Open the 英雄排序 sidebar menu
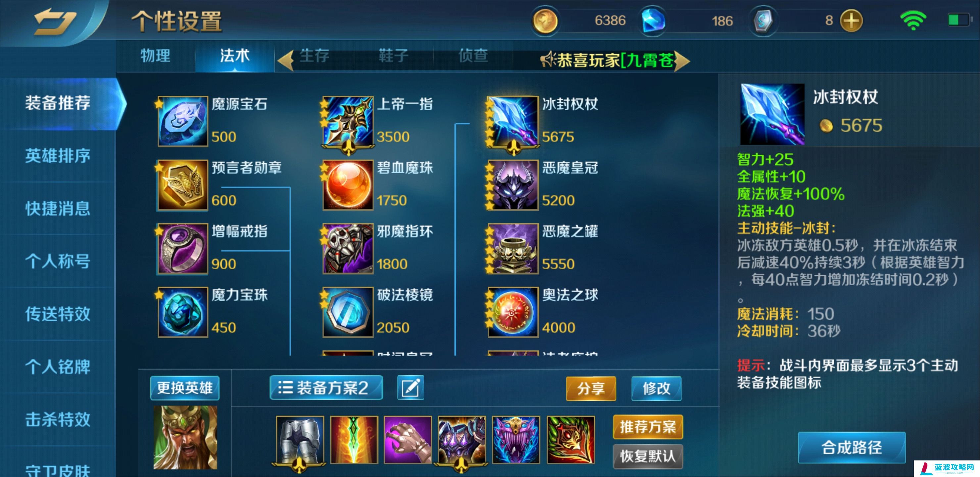 [x=58, y=156]
